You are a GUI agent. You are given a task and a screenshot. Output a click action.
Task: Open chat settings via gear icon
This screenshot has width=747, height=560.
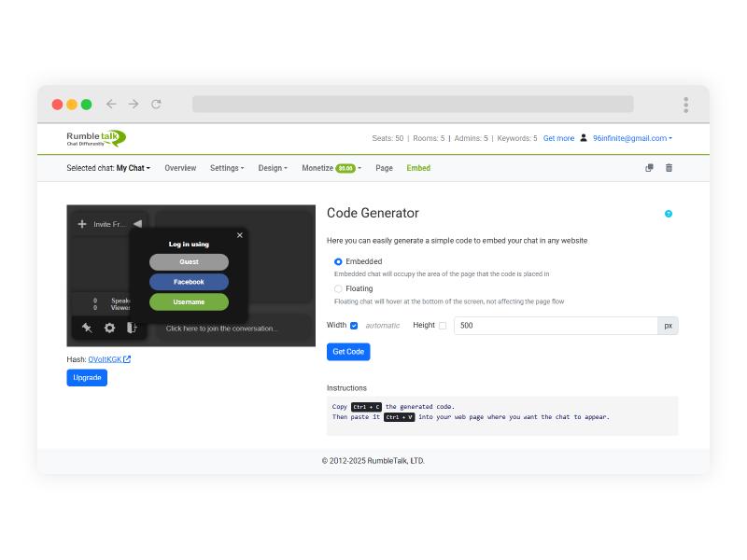pyautogui.click(x=109, y=328)
